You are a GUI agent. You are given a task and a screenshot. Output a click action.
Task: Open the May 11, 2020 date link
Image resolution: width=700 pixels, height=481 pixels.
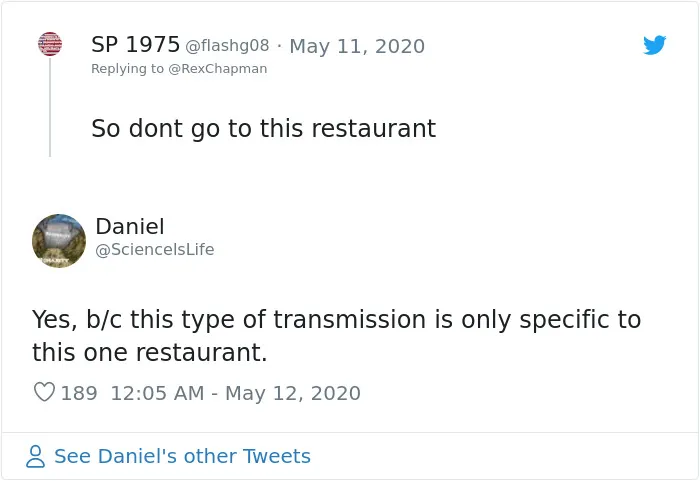(357, 46)
